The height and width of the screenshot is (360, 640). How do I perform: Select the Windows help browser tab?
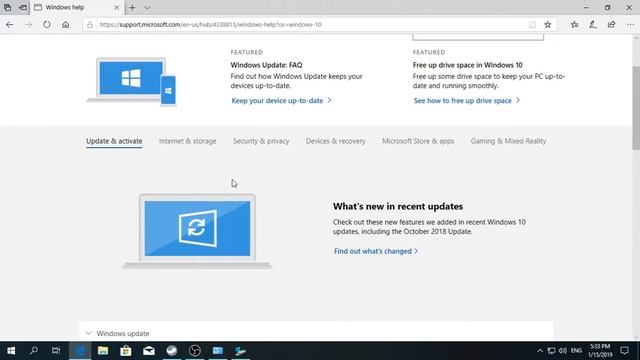pos(77,7)
